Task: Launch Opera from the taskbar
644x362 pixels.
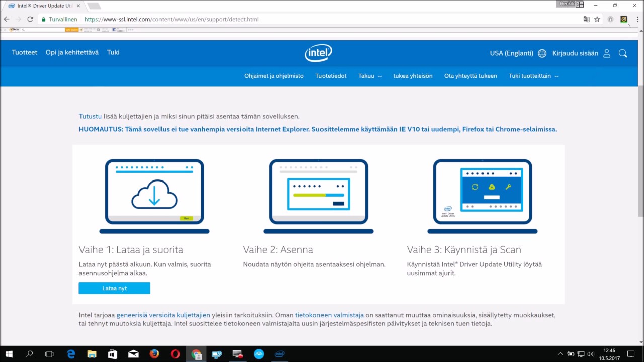Action: point(175,354)
